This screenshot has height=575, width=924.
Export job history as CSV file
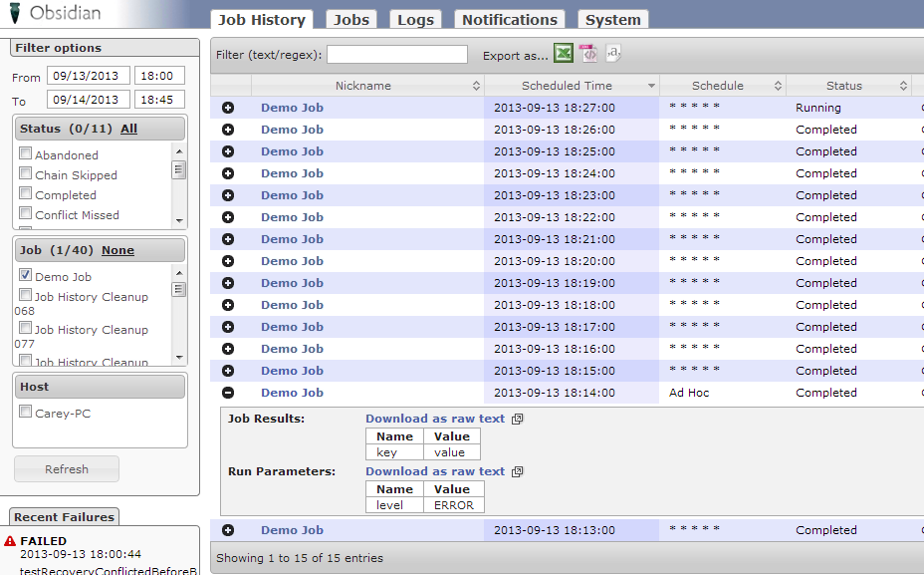pyautogui.click(x=613, y=54)
